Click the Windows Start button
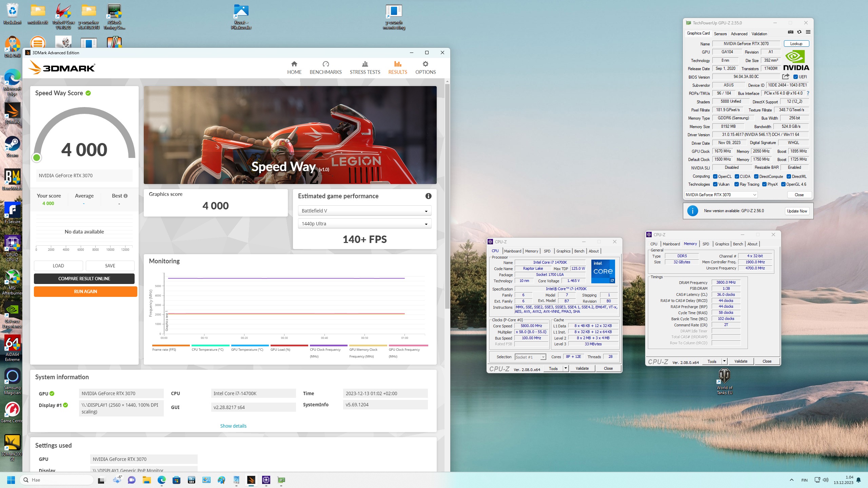 tap(11, 480)
